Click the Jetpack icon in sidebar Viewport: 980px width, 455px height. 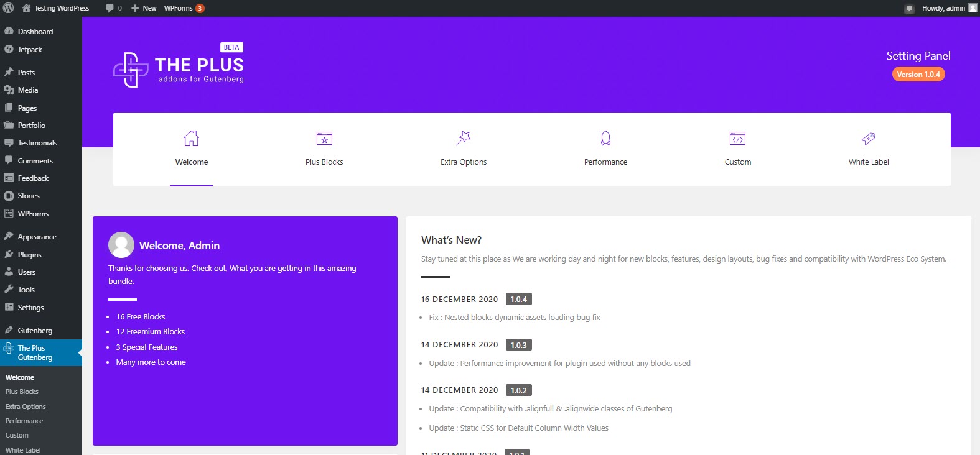point(9,49)
